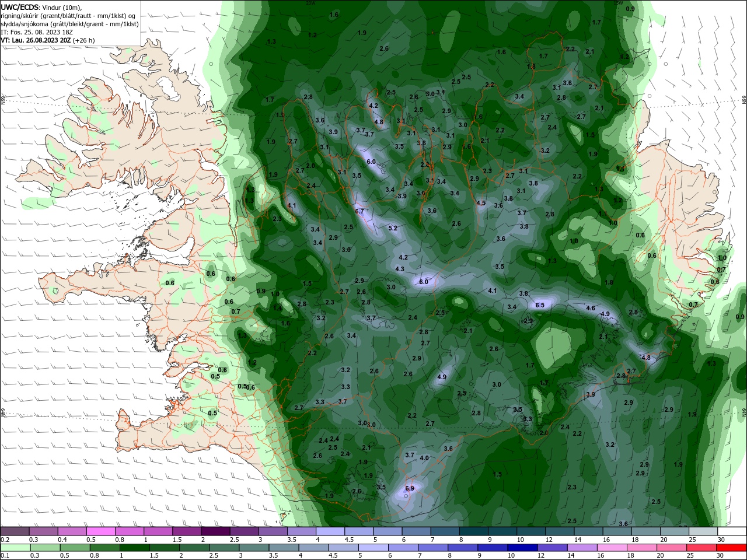Click the "UWC/ECDS" title text

click(x=20, y=7)
